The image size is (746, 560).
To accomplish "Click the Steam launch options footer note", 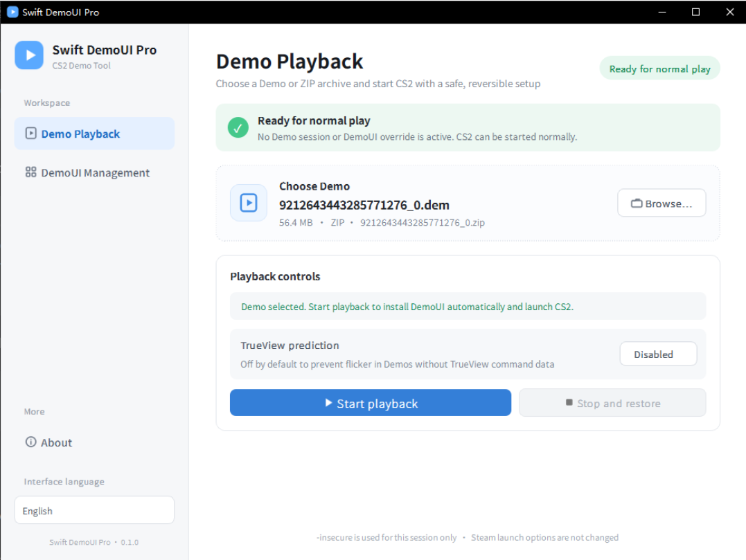I will click(x=544, y=537).
